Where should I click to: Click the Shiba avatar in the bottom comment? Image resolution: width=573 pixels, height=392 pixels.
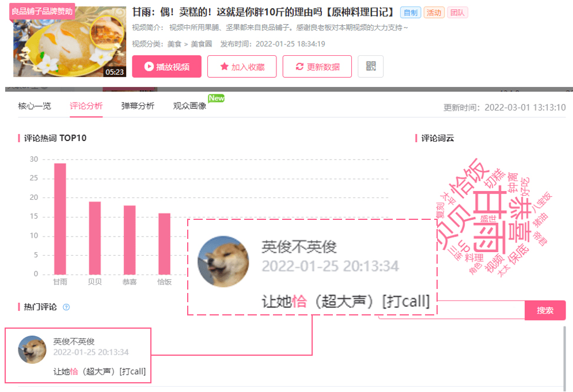click(x=32, y=349)
